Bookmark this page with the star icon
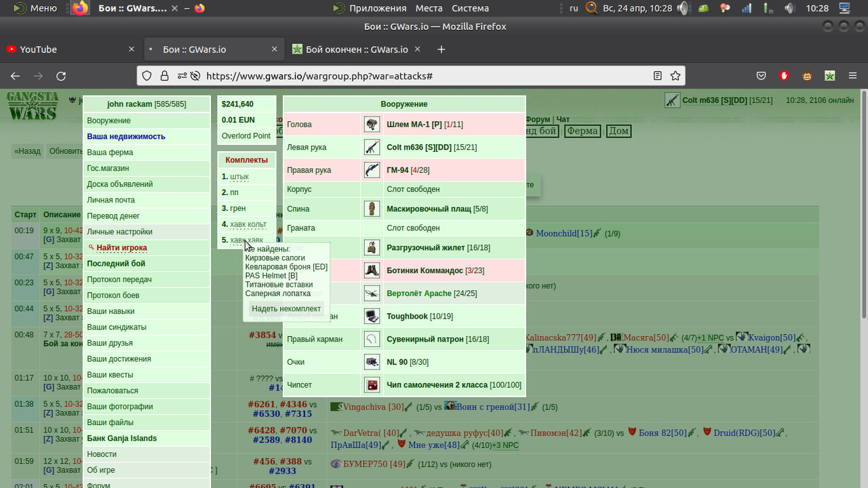 pyautogui.click(x=675, y=76)
